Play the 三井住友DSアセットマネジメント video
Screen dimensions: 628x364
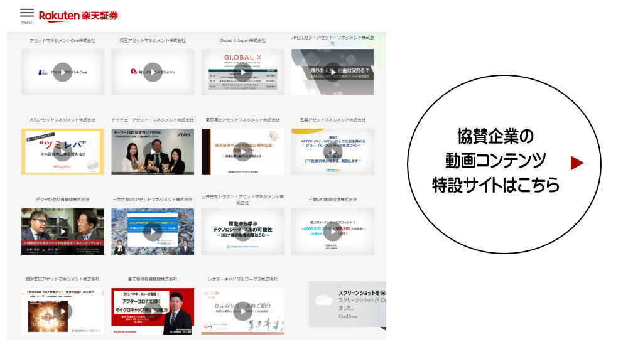pyautogui.click(x=153, y=232)
